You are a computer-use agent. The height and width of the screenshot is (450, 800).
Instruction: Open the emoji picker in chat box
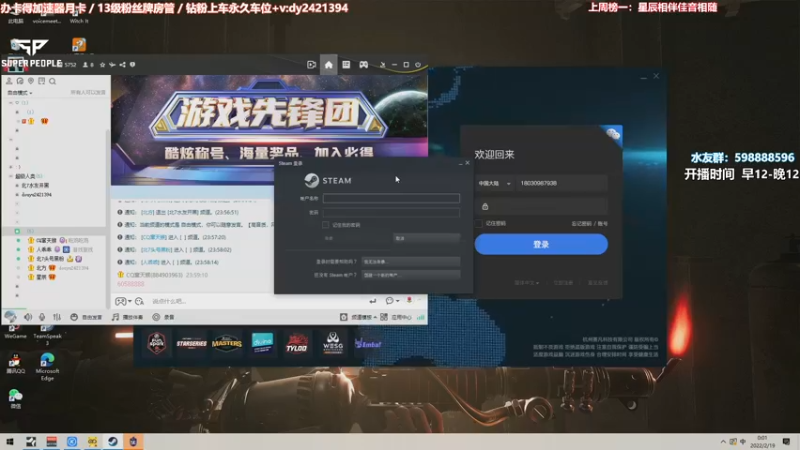[x=139, y=301]
